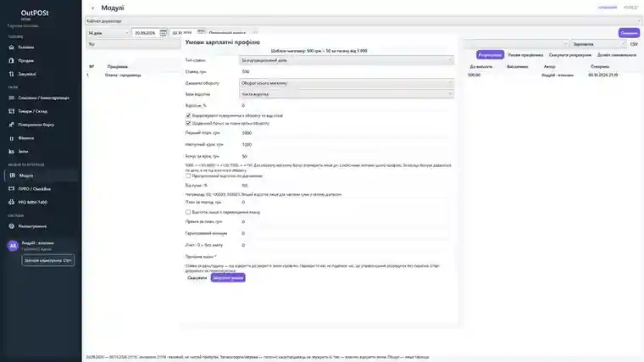The image size is (644, 362).
Task: Open the 'Усі' filter dropdown
Action: (x=133, y=44)
